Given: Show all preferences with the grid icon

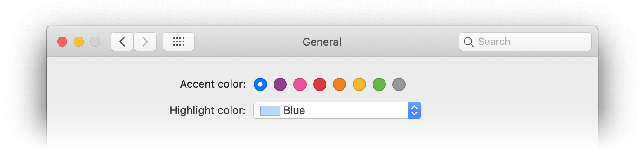Looking at the screenshot, I should pos(179,42).
